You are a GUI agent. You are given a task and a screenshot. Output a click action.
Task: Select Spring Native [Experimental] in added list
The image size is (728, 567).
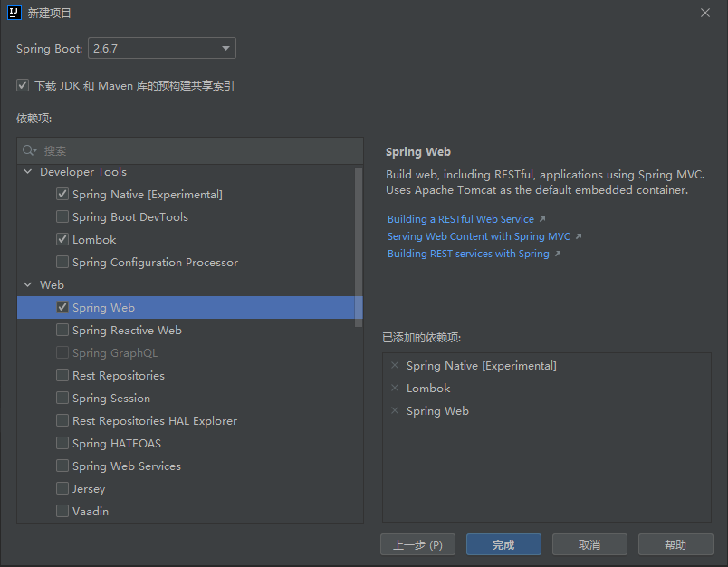pyautogui.click(x=482, y=366)
